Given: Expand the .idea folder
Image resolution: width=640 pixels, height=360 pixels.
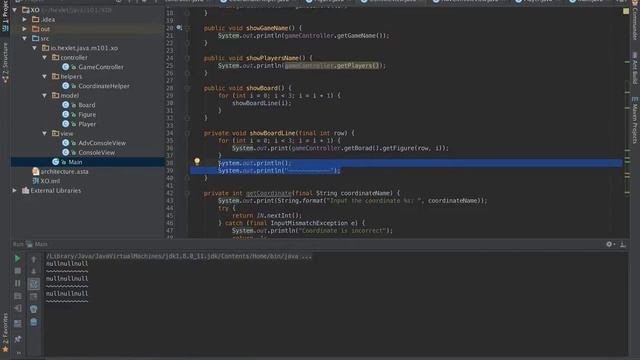Looking at the screenshot, I should point(24,19).
